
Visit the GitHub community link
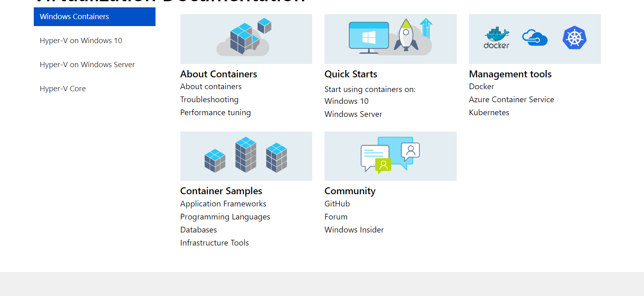(x=337, y=204)
